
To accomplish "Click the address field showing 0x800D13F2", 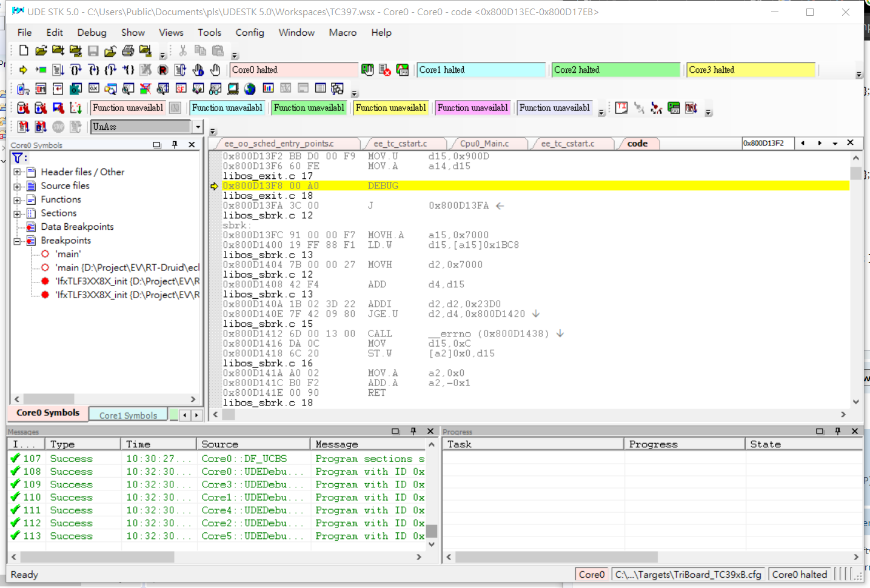I will pyautogui.click(x=768, y=143).
